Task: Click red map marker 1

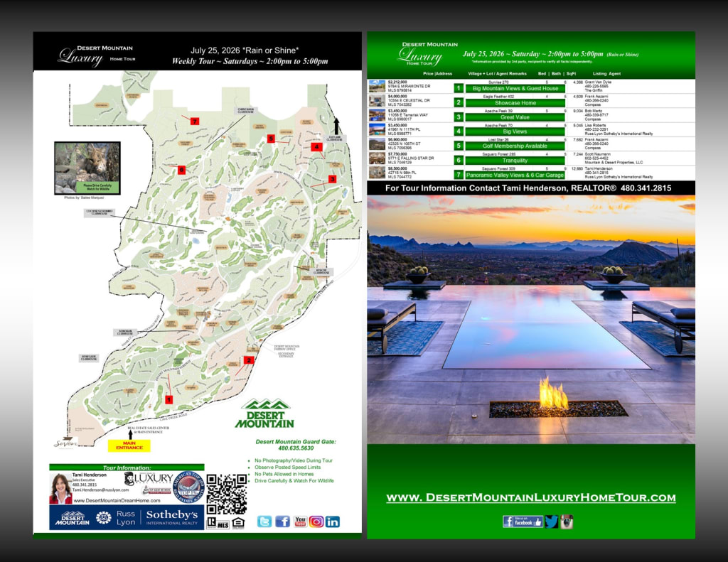Action: 169,399
